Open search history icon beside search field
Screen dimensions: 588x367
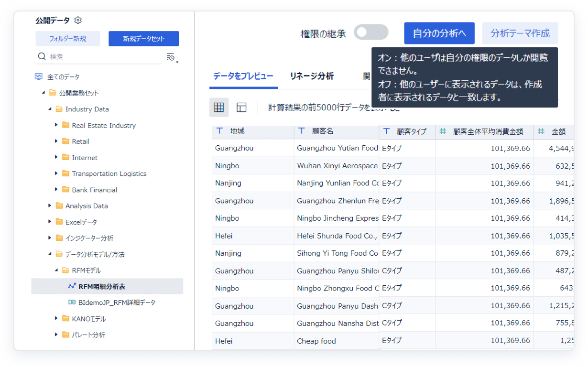pos(170,56)
